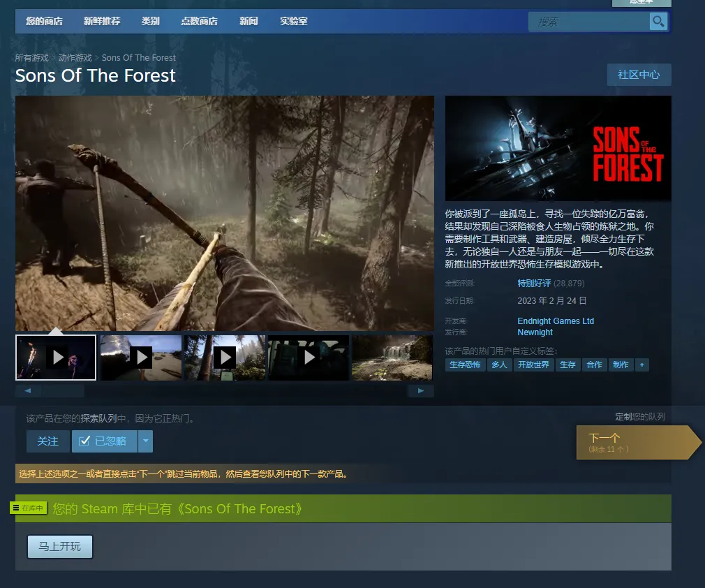
Task: Toggle the 已忽略 ignored checkbox button
Action: point(104,441)
